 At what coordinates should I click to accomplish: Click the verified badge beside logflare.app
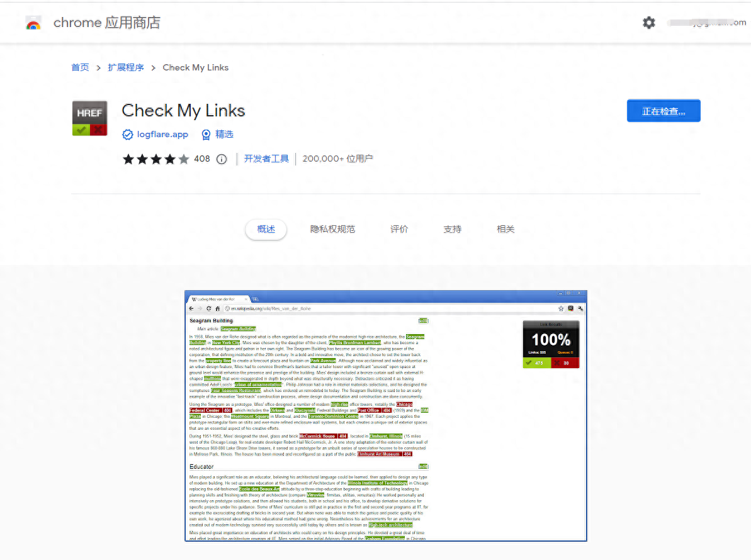coord(127,135)
